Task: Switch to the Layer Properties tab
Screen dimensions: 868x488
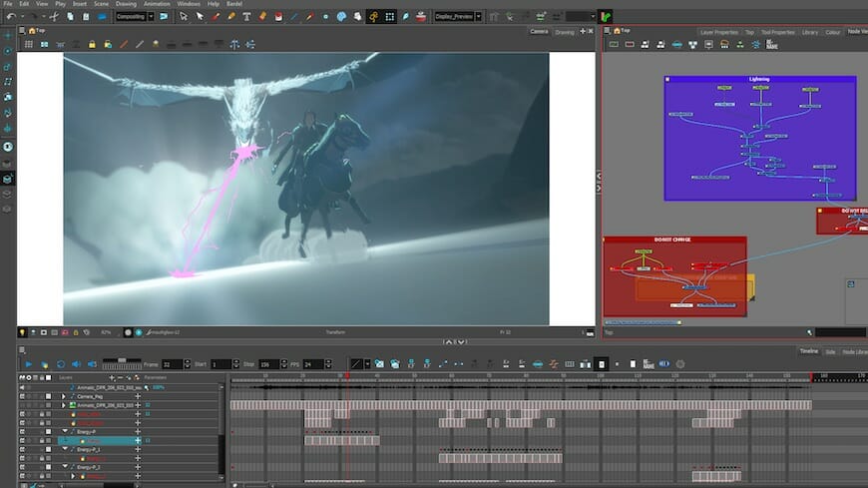Action: tap(719, 32)
